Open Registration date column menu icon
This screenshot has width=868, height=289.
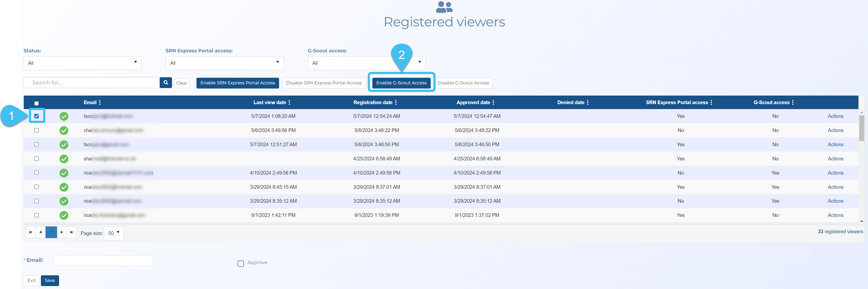click(x=396, y=102)
